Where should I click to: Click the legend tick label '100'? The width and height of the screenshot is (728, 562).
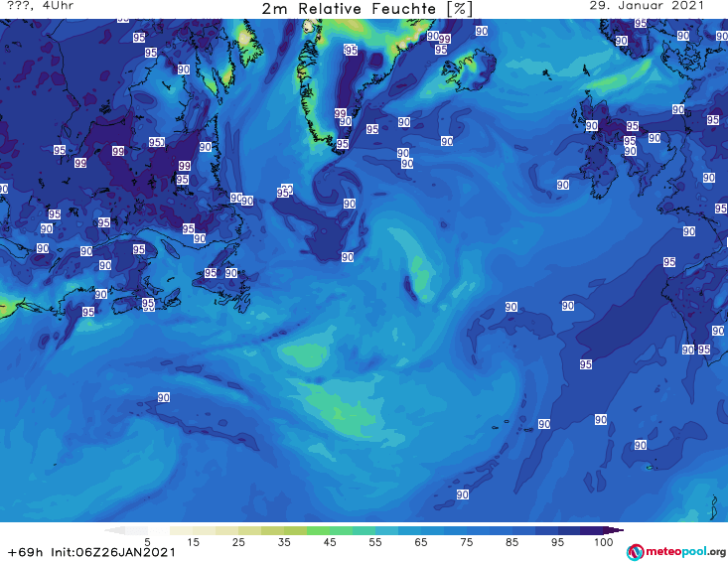pos(604,542)
